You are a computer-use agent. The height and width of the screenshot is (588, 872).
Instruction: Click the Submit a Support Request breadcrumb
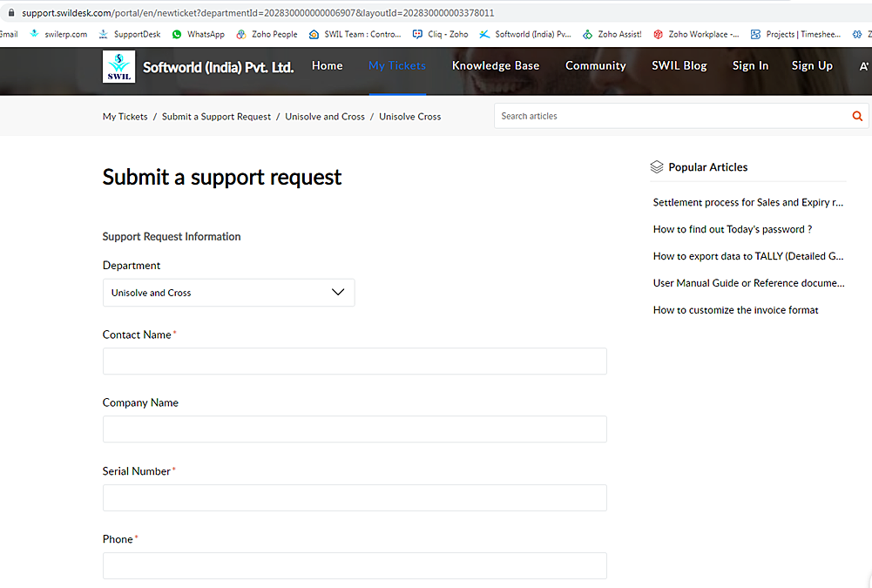pyautogui.click(x=216, y=116)
